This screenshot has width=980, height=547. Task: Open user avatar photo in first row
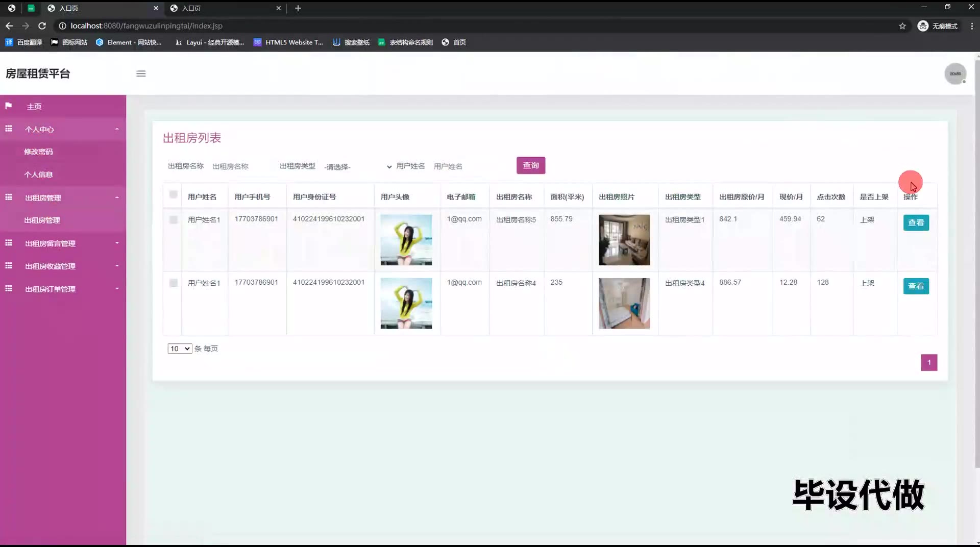406,240
